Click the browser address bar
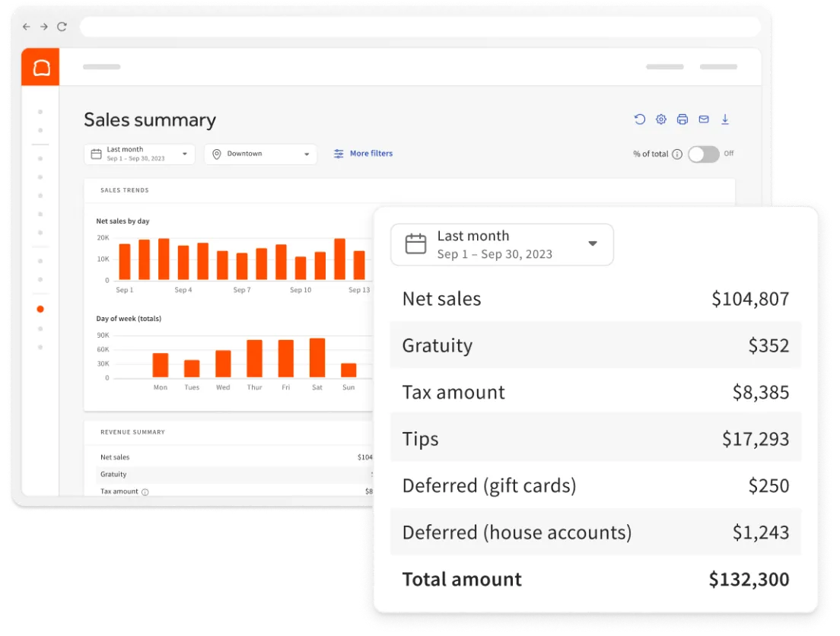Viewport: 840px width, 636px height. pos(420,27)
